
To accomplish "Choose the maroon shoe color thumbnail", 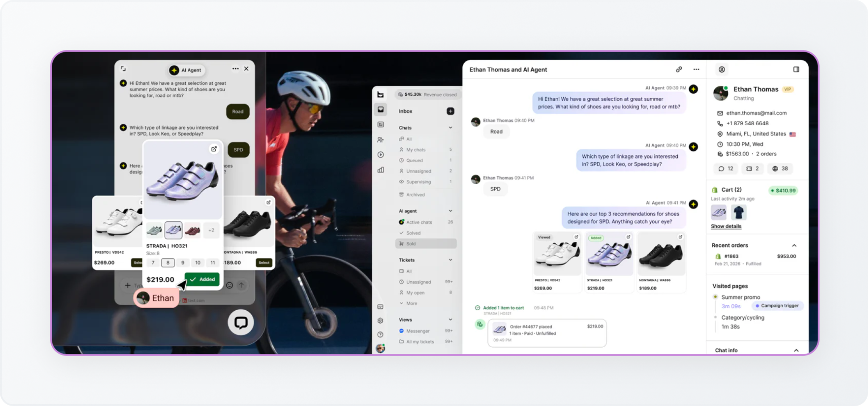I will (192, 230).
